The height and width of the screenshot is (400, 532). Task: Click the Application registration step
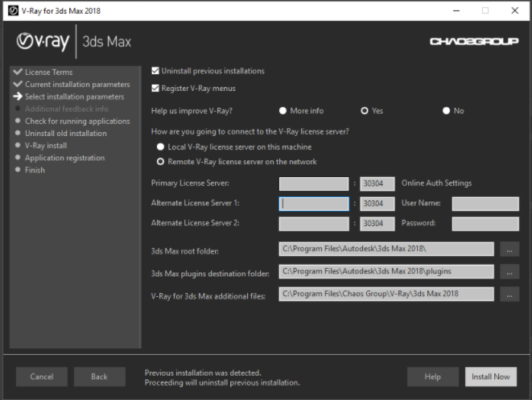coord(65,158)
